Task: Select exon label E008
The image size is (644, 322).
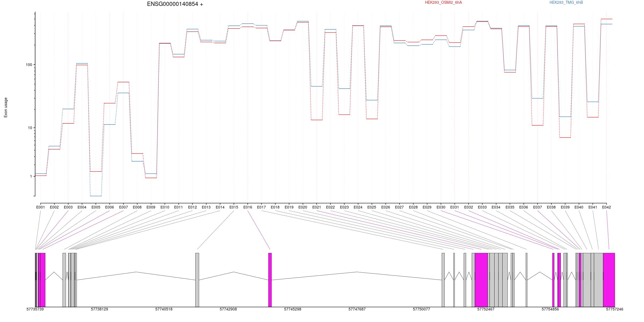Action: click(137, 207)
